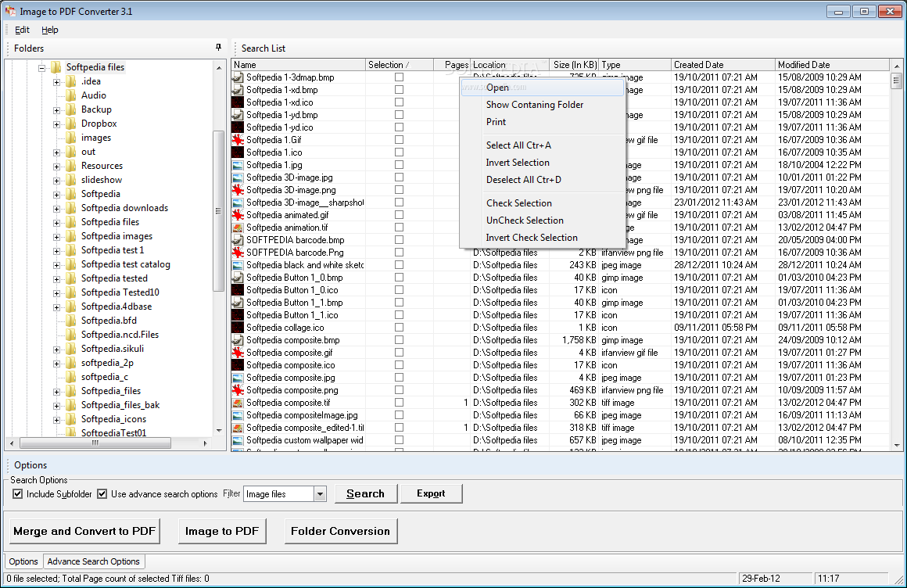Click the Folder Conversion button
907x588 pixels.
(341, 531)
